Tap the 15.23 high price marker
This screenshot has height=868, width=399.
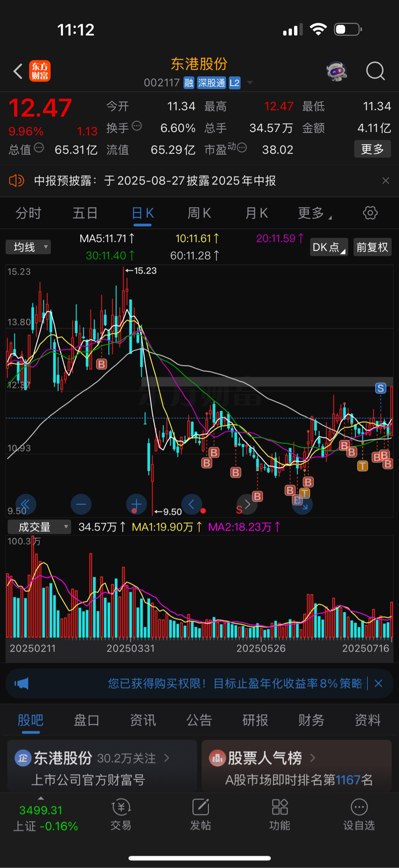(x=141, y=270)
